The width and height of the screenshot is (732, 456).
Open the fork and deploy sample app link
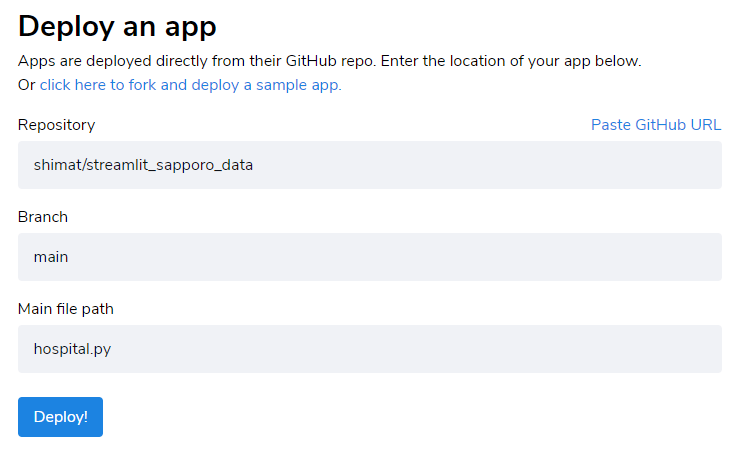[190, 85]
